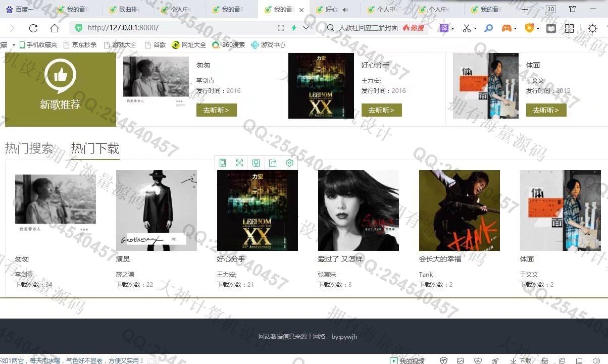The width and height of the screenshot is (608, 364).
Task: Open the game controller dropdown arrow
Action: 515,29
